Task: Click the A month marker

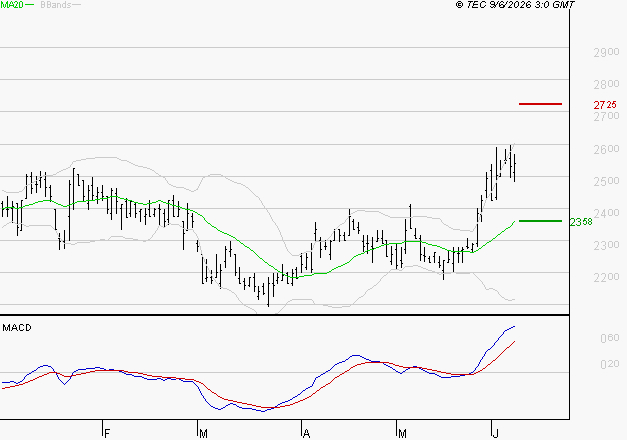Action: [306, 433]
